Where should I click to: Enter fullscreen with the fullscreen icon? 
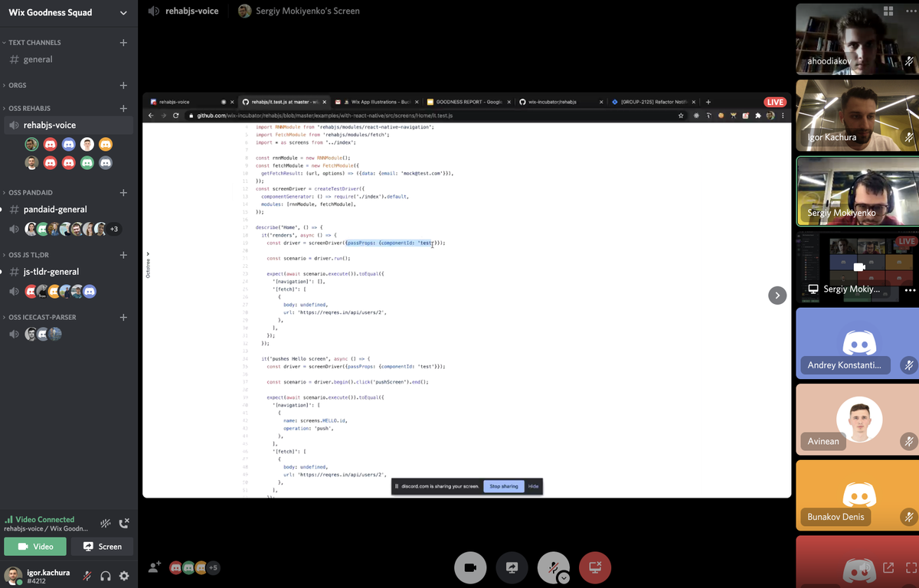tap(911, 568)
